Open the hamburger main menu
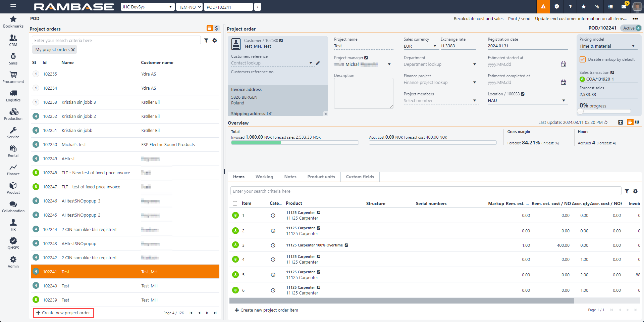This screenshot has height=322, width=644. [x=13, y=7]
